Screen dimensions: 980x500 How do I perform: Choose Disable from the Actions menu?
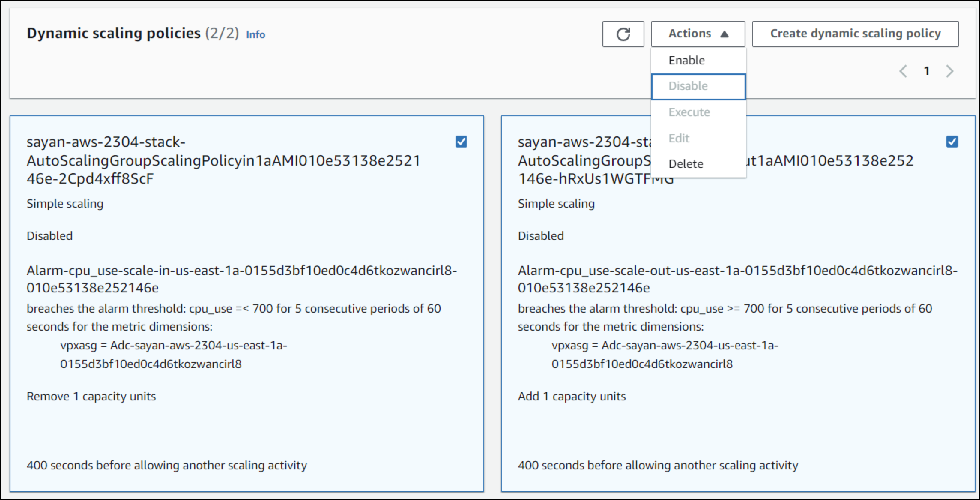(x=698, y=86)
